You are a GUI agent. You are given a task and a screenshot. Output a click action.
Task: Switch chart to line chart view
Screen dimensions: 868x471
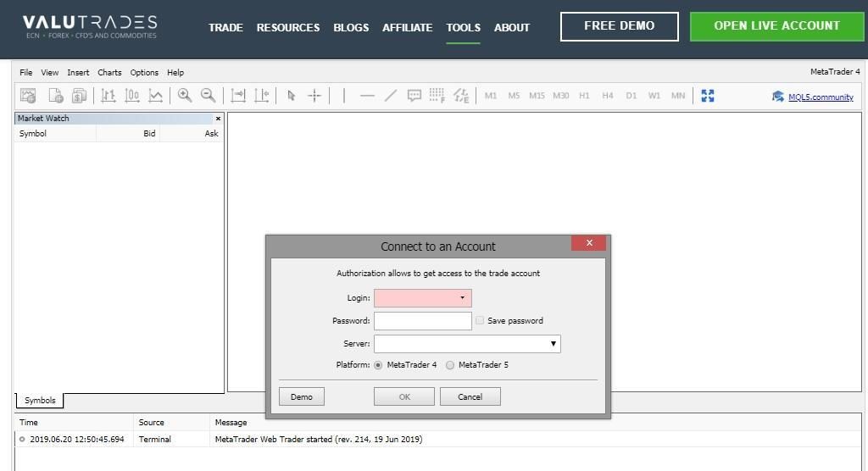156,96
